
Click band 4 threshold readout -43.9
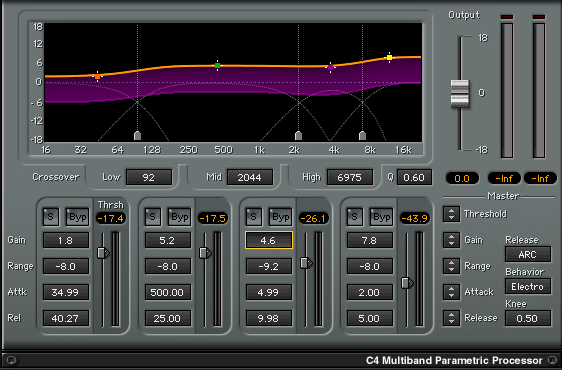(415, 218)
